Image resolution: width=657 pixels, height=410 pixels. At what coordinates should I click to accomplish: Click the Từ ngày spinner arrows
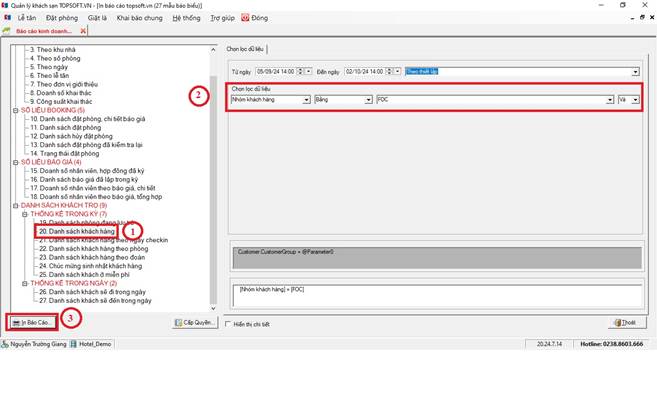pyautogui.click(x=300, y=72)
